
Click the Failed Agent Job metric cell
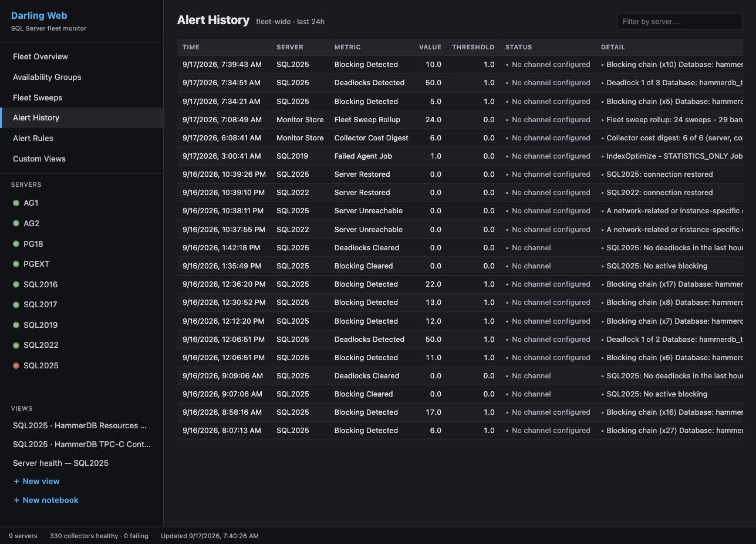363,156
